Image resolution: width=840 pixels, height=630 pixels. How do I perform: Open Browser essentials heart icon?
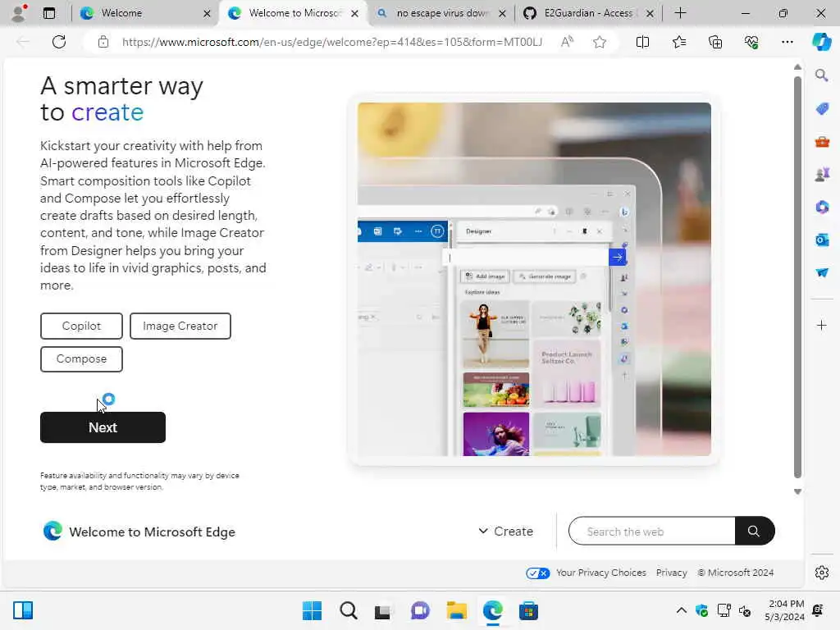tap(751, 42)
